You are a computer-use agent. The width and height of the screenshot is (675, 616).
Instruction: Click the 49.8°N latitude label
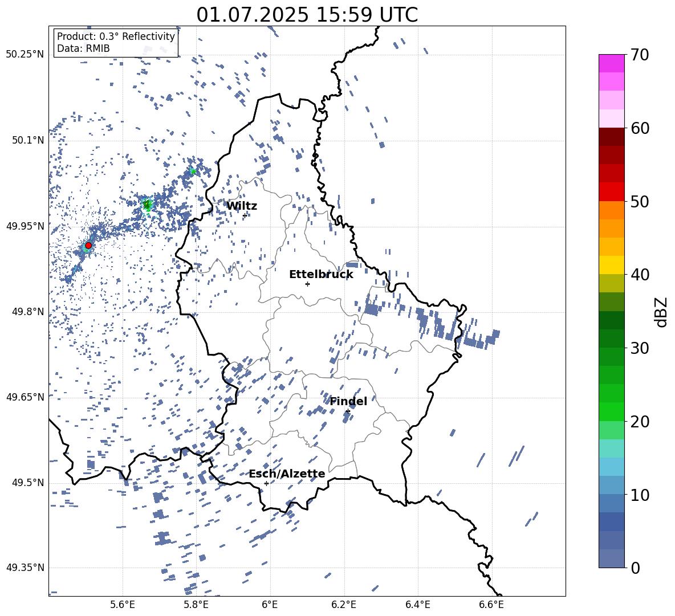(x=27, y=312)
